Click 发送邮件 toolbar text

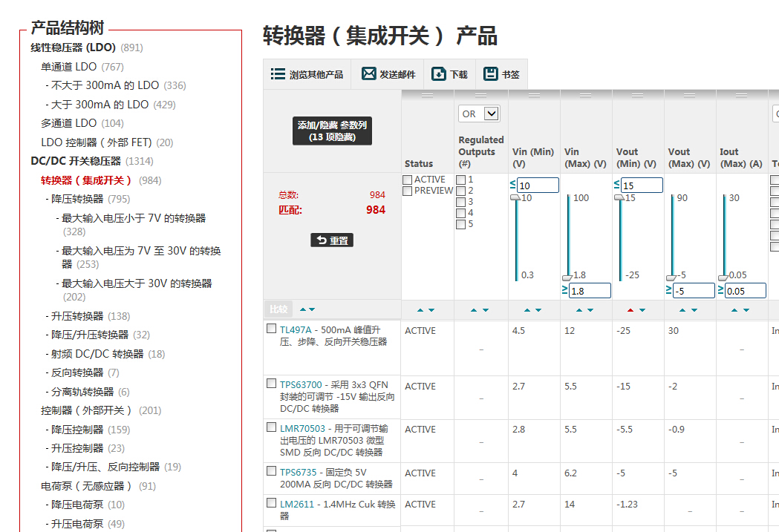397,74
